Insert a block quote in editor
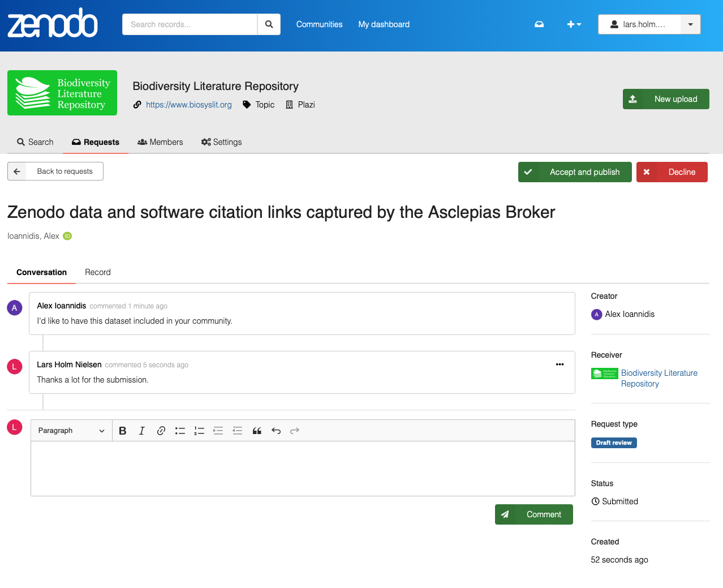This screenshot has height=588, width=723. tap(257, 431)
